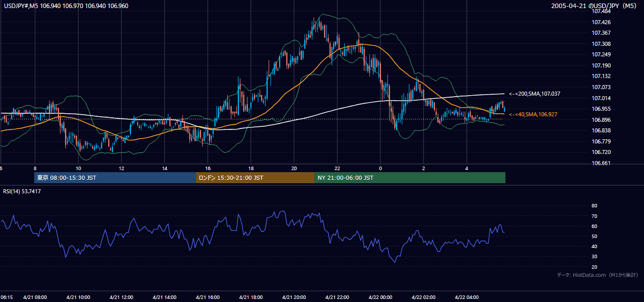Click the HistData.com data source credit
The image size is (644, 302).
pyautogui.click(x=597, y=275)
